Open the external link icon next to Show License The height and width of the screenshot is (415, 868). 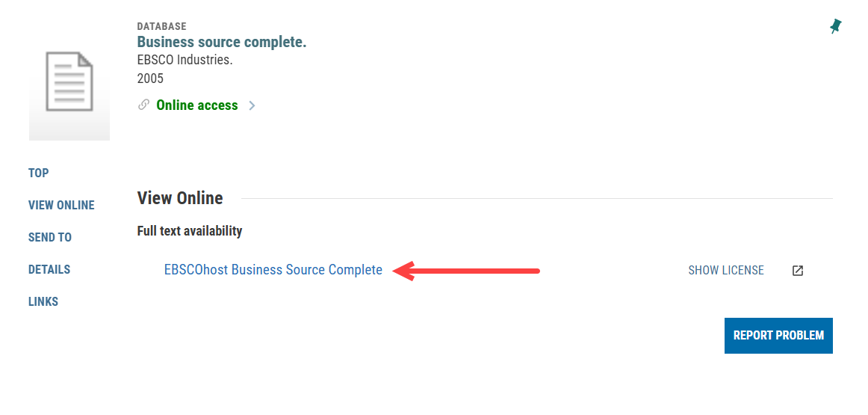click(x=798, y=271)
